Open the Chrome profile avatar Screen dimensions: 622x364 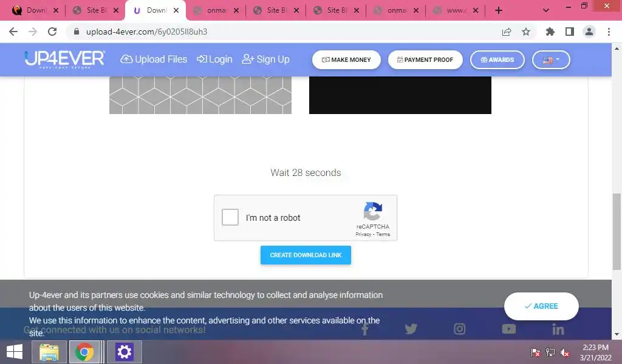pos(589,32)
